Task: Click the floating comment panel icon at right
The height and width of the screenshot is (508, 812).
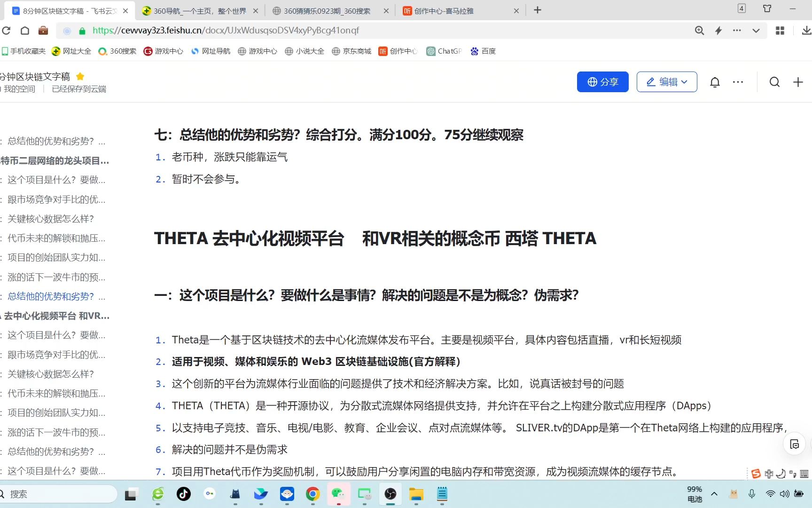Action: (x=795, y=444)
